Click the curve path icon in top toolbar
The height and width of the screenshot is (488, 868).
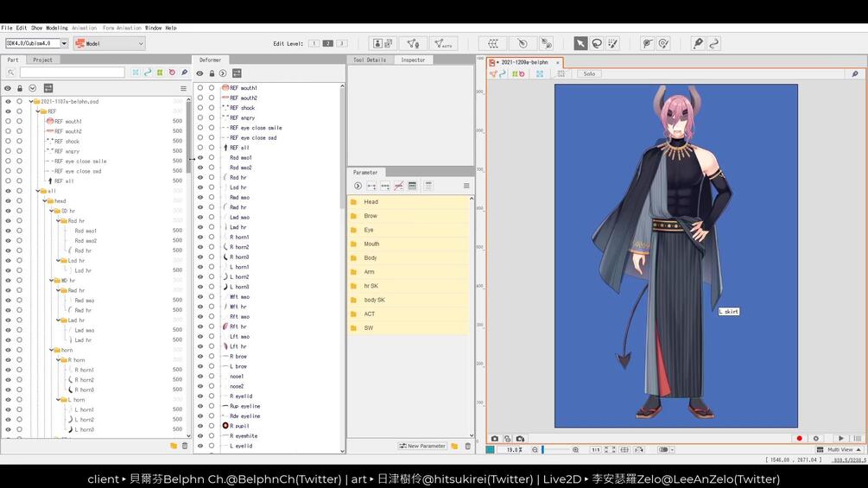click(714, 43)
